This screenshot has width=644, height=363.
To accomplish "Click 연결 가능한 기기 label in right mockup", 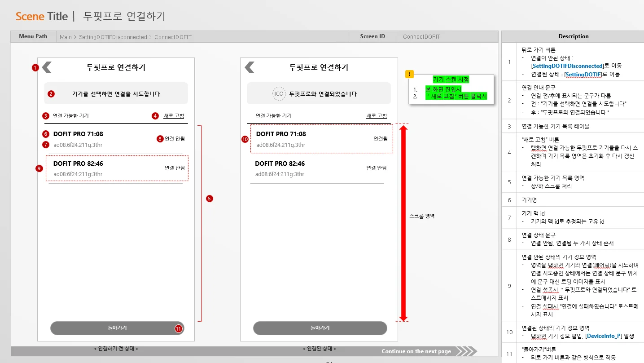I will [274, 116].
